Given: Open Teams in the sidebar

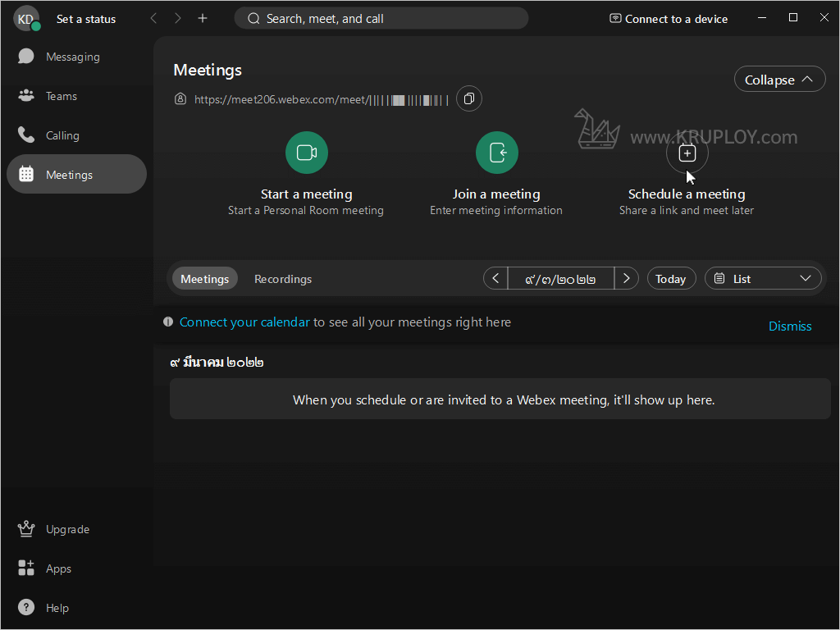Looking at the screenshot, I should point(76,97).
